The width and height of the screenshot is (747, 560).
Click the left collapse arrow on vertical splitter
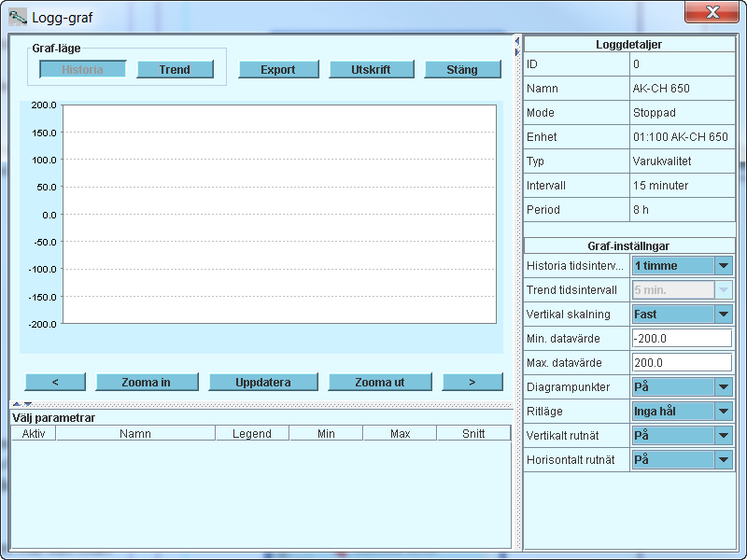[x=517, y=41]
